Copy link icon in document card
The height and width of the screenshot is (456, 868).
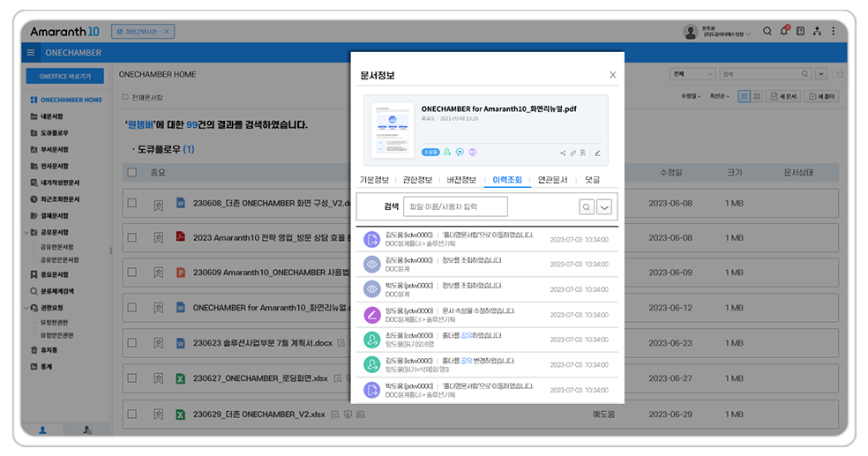(x=573, y=153)
